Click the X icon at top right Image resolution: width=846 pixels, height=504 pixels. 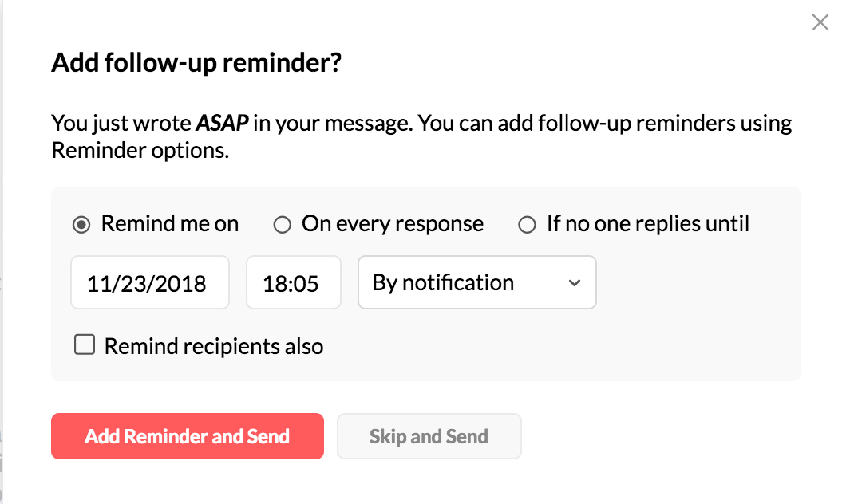820,22
